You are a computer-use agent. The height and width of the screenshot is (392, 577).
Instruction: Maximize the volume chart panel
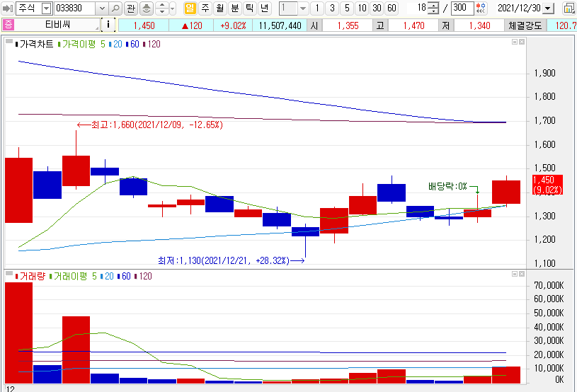click(514, 274)
